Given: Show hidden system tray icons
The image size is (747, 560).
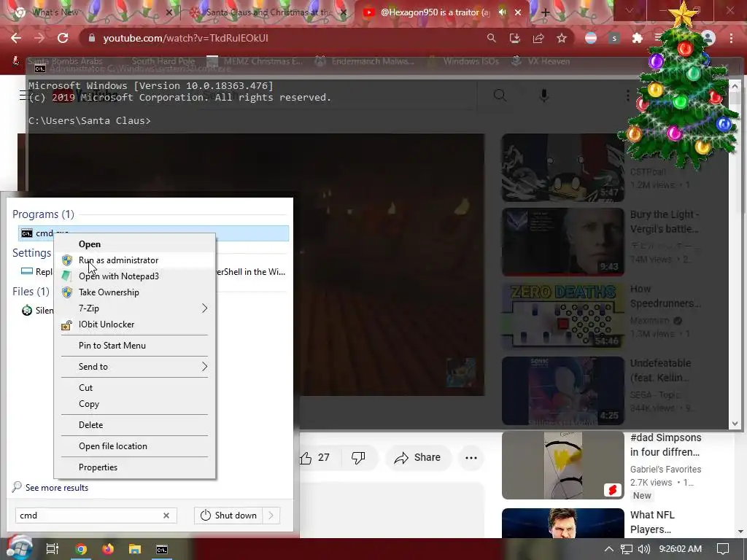Looking at the screenshot, I should [x=609, y=549].
